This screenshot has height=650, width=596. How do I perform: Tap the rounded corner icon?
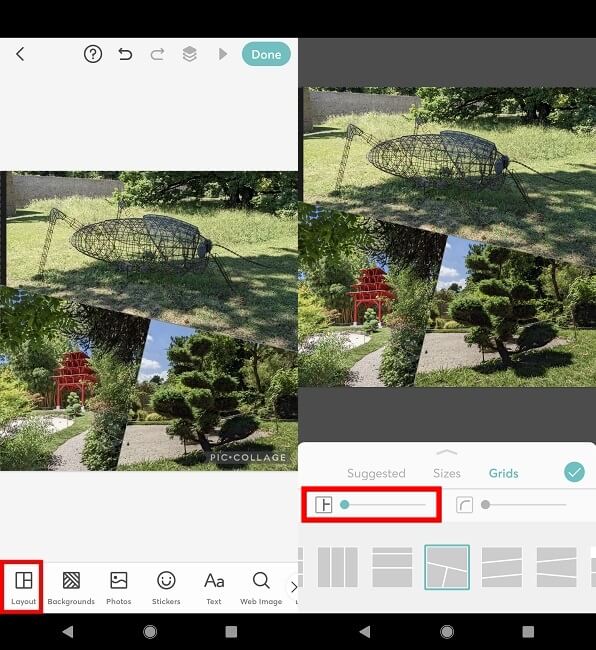[464, 504]
